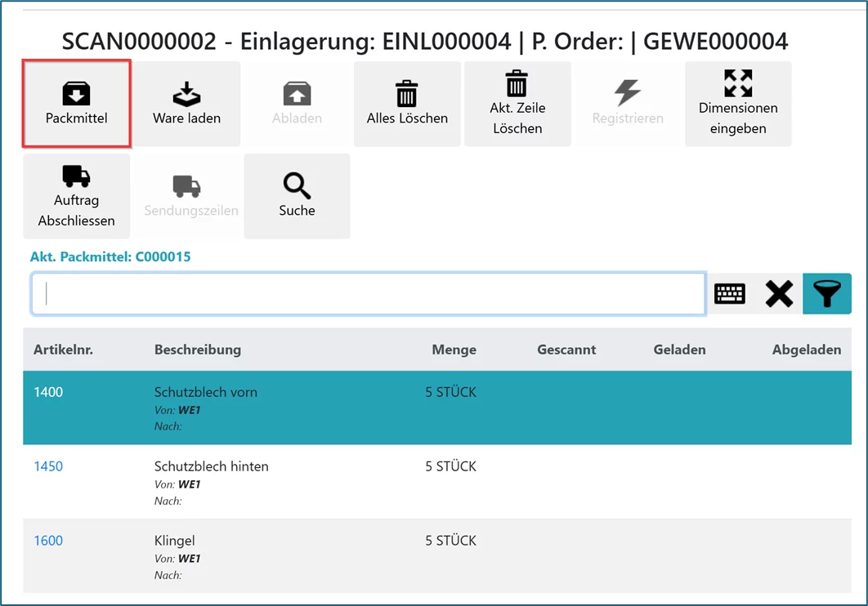Open the Suche magnifier button
The height and width of the screenshot is (606, 868).
coord(297,196)
